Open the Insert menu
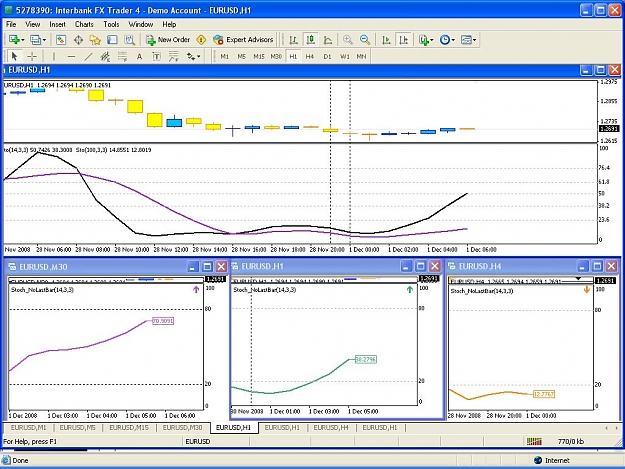Screen dimensions: 625x469 57,24
